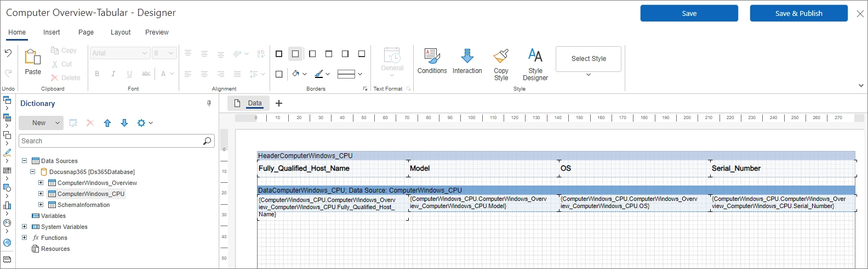Toggle the All Borders button
The image size is (868, 269).
coord(279,54)
